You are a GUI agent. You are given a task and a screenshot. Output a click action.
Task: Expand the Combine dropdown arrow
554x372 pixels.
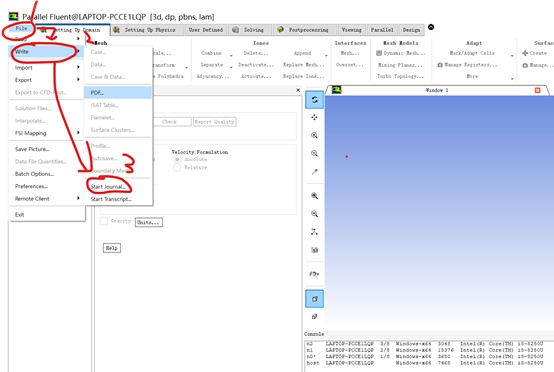coord(231,56)
